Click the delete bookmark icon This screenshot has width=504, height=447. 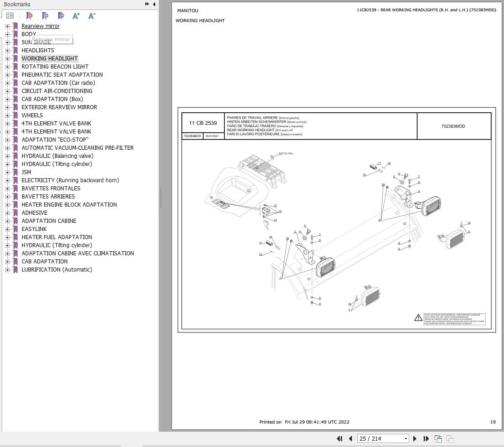point(29,15)
